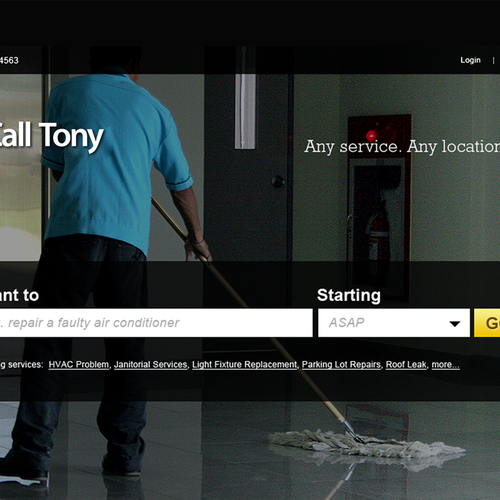Viewport: 500px width, 500px height.
Task: Hit the yellow Go button
Action: (487, 323)
